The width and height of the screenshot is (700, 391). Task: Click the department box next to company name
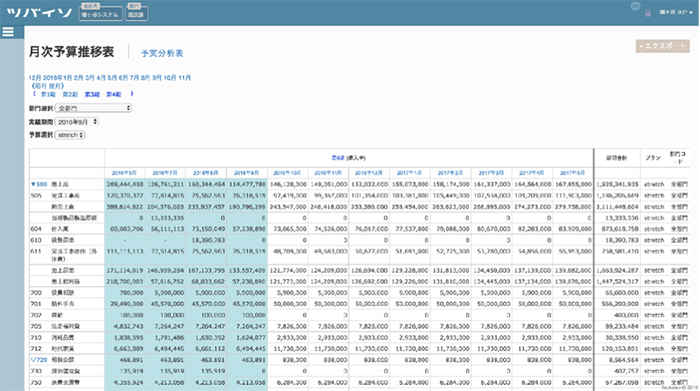137,12
